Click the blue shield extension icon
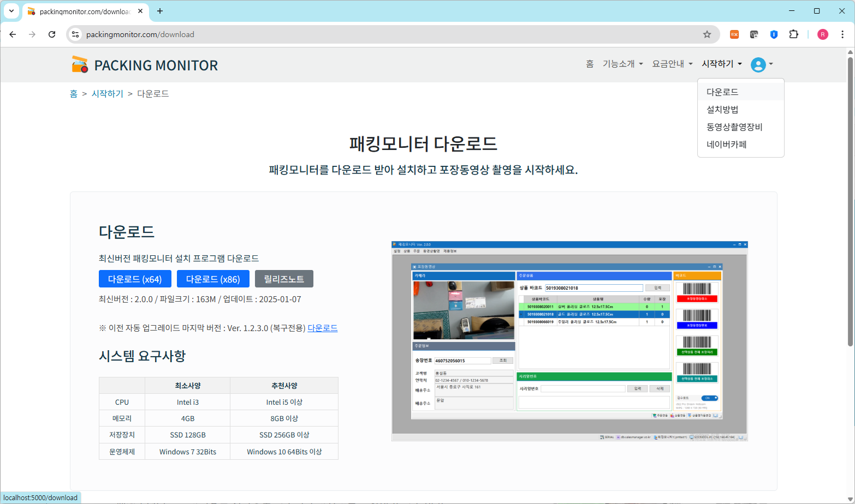This screenshot has height=504, width=855. tap(774, 34)
